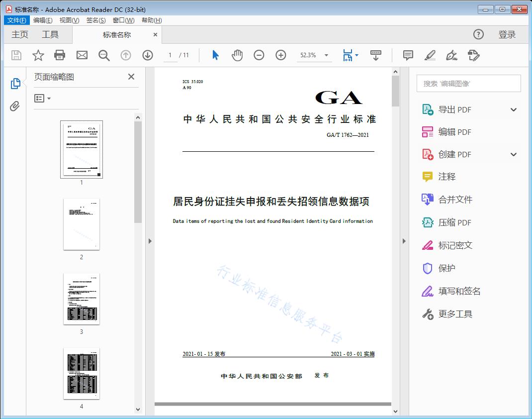
Task: Toggle the page thumbnails sidebar icon
Action: (x=15, y=84)
